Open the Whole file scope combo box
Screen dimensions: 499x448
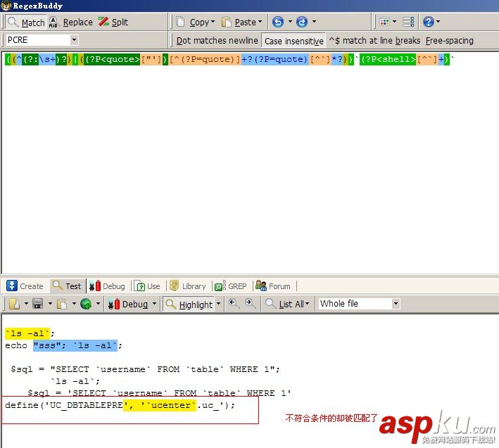359,304
